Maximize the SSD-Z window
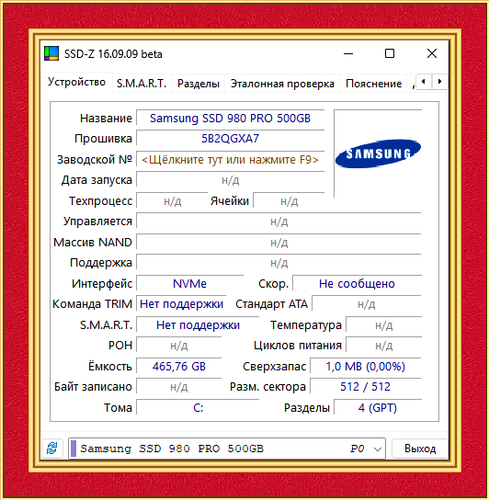 pyautogui.click(x=390, y=53)
